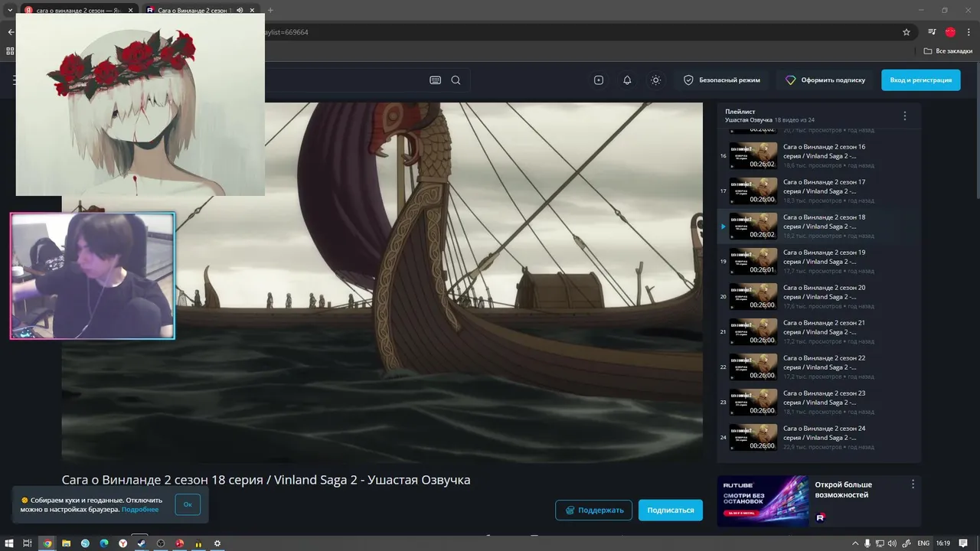Screen dimensions: 980x551
Task: Open File Explorer from the taskbar
Action: point(66,543)
